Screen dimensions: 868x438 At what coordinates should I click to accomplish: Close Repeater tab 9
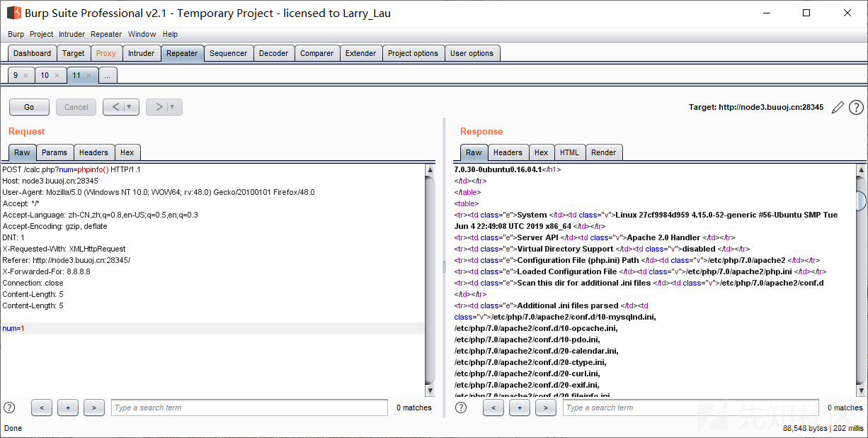pyautogui.click(x=26, y=75)
